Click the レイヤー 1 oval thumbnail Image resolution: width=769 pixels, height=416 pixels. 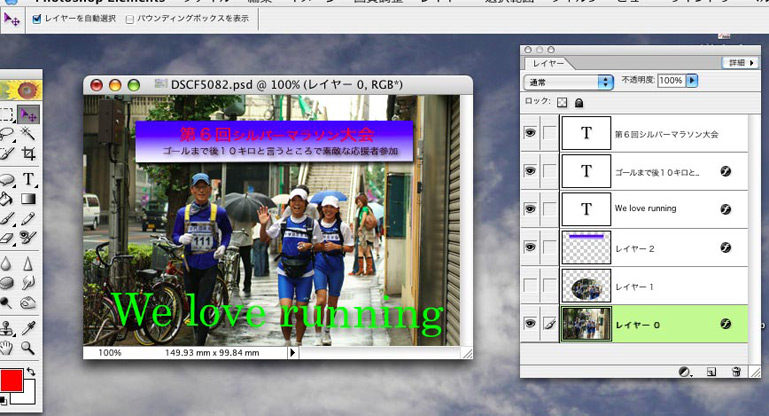(586, 286)
